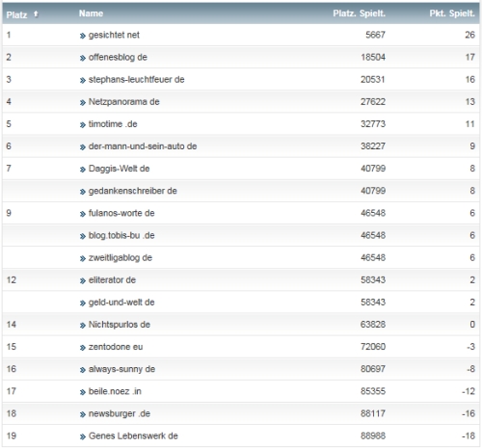Click the arrow icon before Daggis-Welt de
482x448 pixels.
click(83, 170)
